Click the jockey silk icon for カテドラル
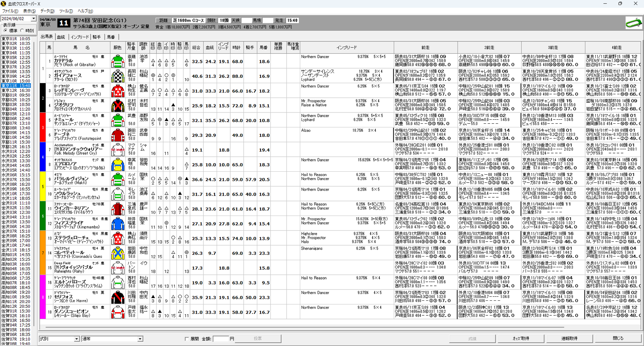The width and height of the screenshot is (644, 346). click(118, 61)
